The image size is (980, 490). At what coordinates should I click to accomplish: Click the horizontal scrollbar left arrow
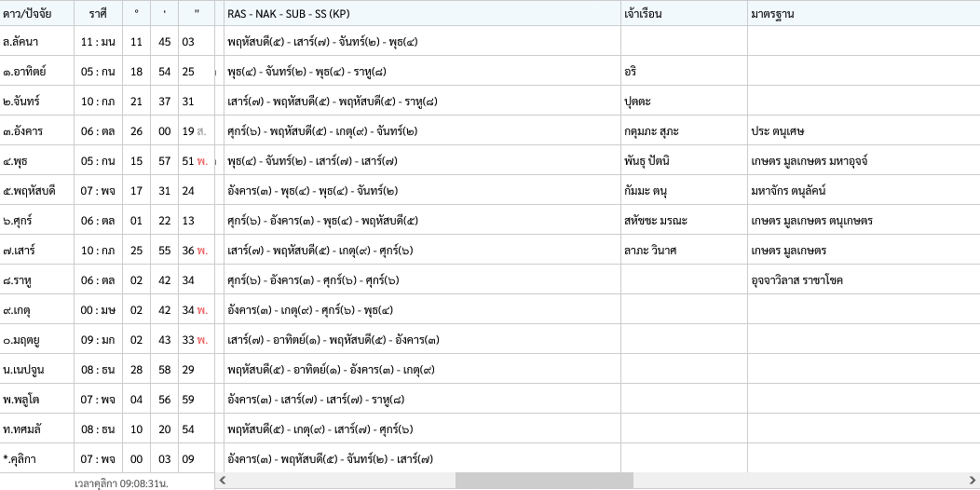coord(222,480)
